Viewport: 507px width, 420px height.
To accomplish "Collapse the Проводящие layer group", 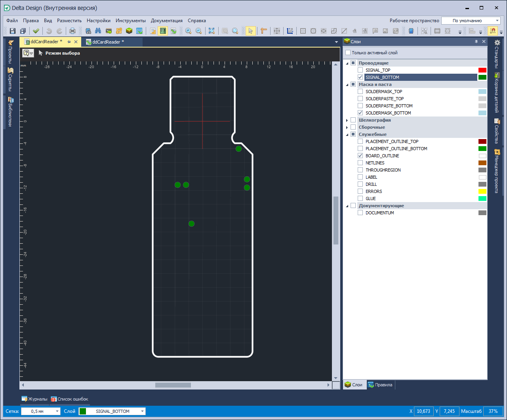I will click(x=347, y=63).
